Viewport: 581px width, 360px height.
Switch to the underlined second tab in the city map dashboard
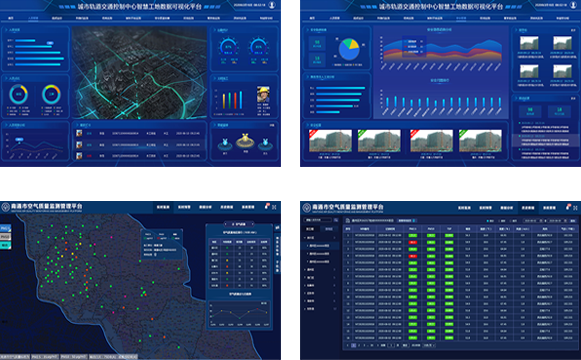33,18
